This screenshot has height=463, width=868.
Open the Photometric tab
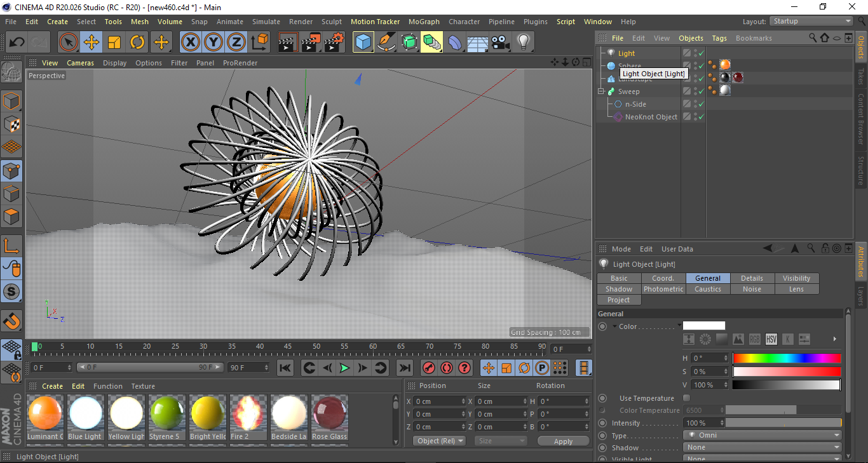[663, 289]
